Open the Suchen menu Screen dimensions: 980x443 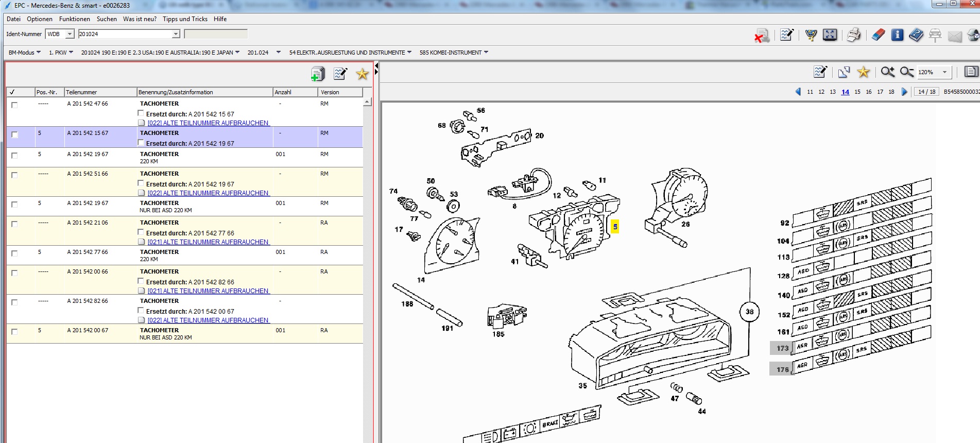point(107,19)
